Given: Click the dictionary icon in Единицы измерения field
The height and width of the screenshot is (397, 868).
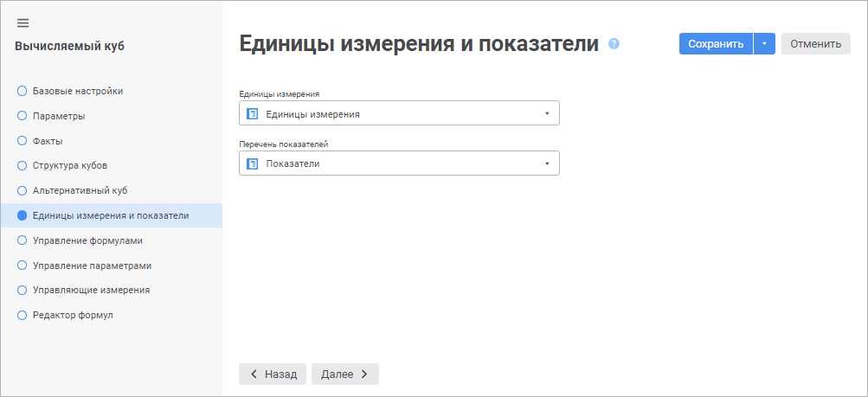Looking at the screenshot, I should tap(253, 113).
